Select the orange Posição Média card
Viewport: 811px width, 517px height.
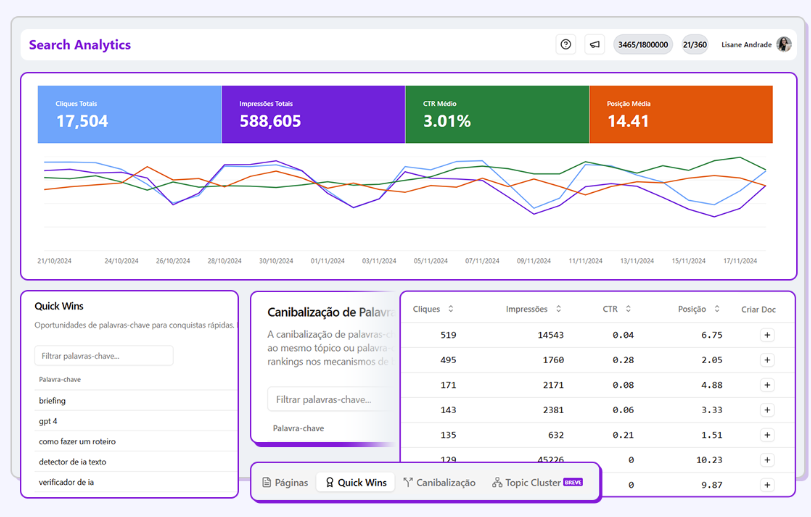[x=681, y=114]
